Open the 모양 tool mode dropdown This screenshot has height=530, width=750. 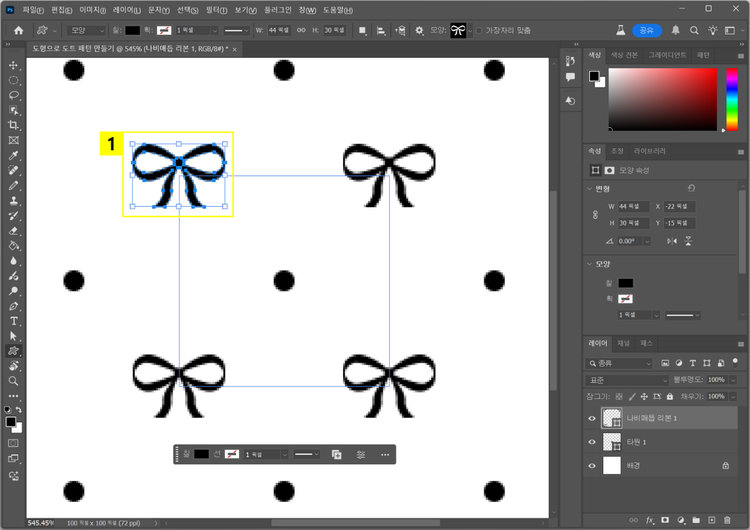(83, 30)
